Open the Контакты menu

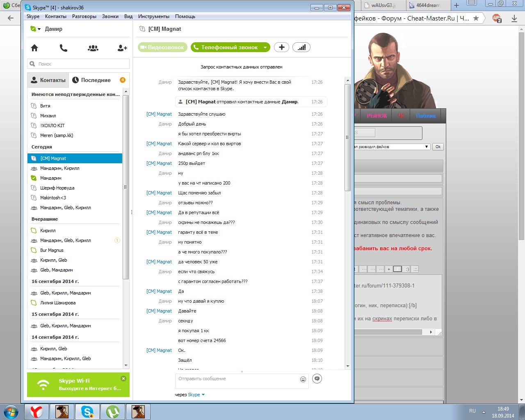coord(56,16)
